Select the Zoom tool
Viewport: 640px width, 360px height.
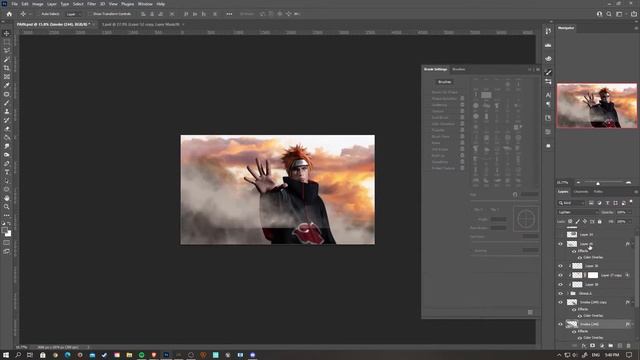coord(7,207)
